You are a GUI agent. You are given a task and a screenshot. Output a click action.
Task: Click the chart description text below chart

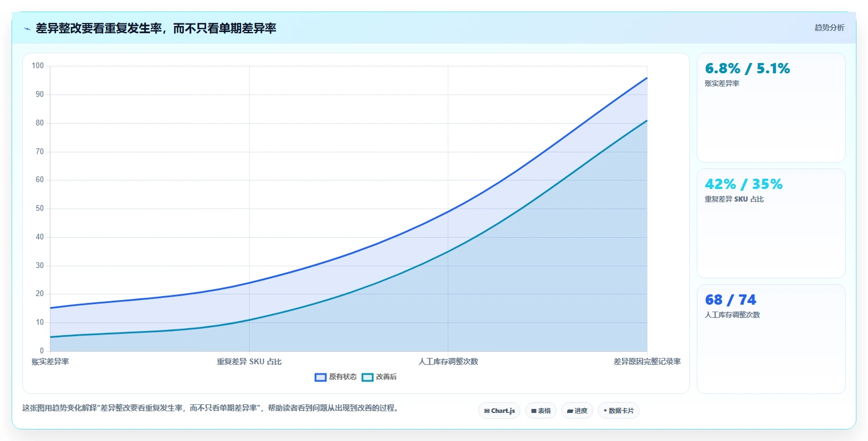tap(210, 408)
